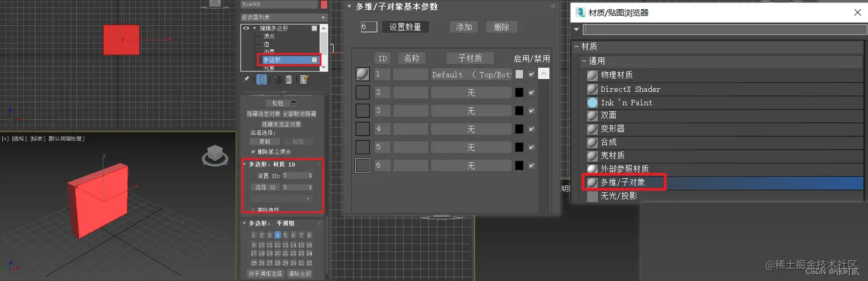Uncheck enable checkbox for ID 6
Viewport: 868px width, 281px height.
click(532, 166)
